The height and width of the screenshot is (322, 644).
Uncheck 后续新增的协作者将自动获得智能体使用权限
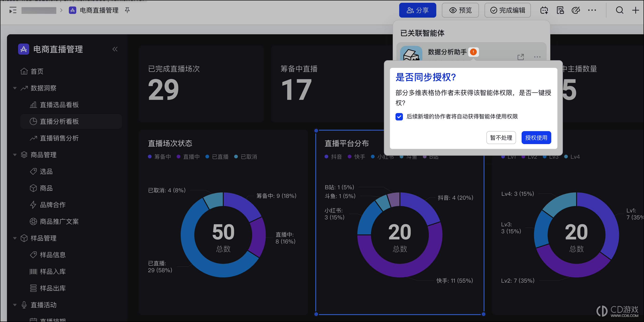pos(399,117)
